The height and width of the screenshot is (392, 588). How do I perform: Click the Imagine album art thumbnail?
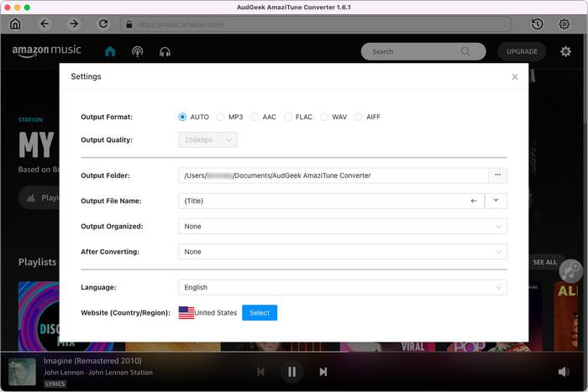coord(22,372)
